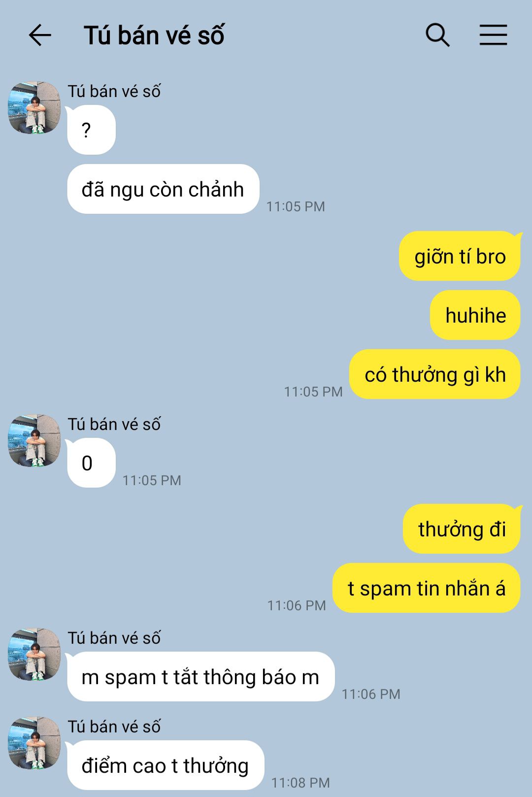532x797 pixels.
Task: Select the "thưởng đi" message bubble
Action: (462, 529)
